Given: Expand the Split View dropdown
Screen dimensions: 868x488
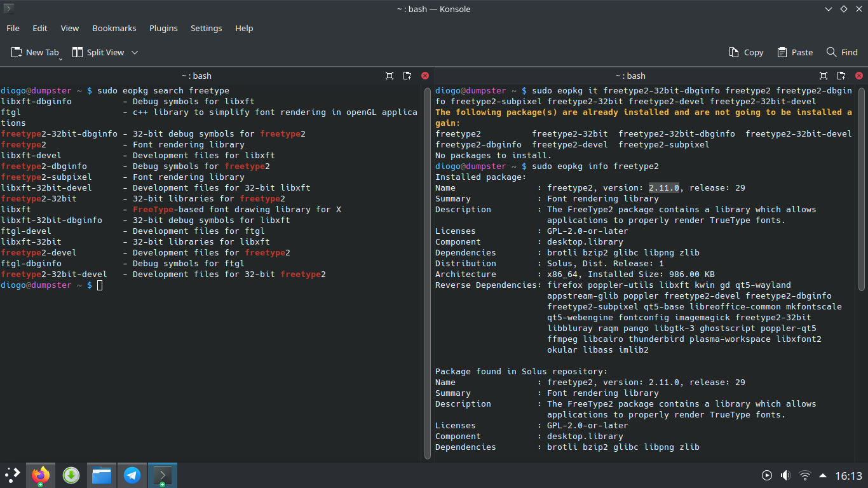Looking at the screenshot, I should [135, 52].
